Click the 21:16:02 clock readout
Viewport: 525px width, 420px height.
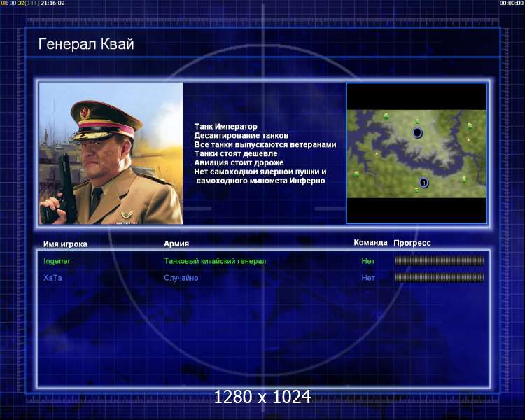pos(52,3)
